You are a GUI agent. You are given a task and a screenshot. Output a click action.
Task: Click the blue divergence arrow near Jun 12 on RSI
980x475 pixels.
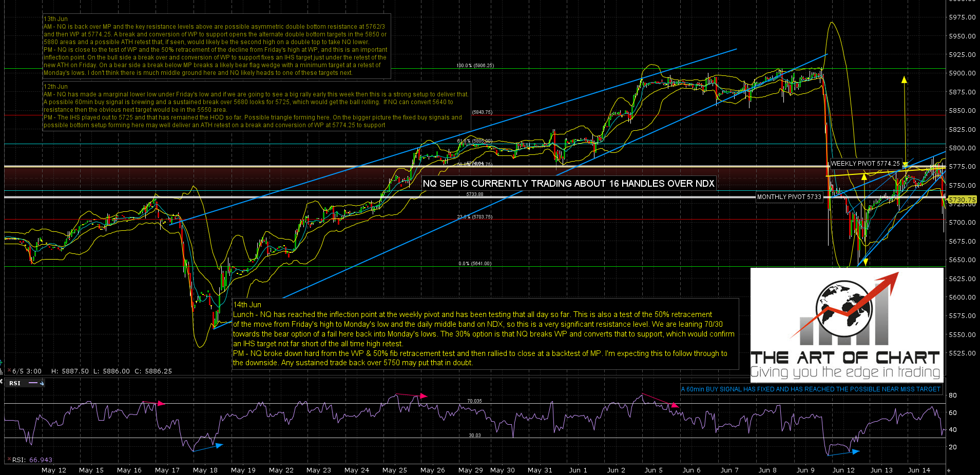pyautogui.click(x=843, y=453)
